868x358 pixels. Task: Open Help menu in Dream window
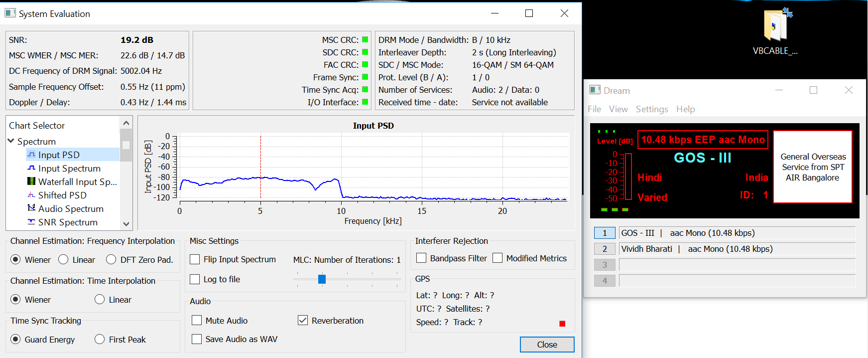[685, 109]
